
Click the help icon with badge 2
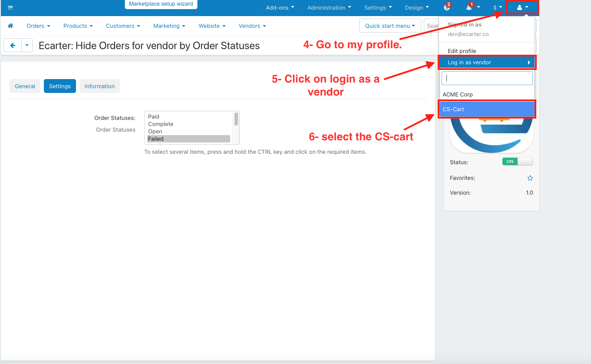pos(447,7)
